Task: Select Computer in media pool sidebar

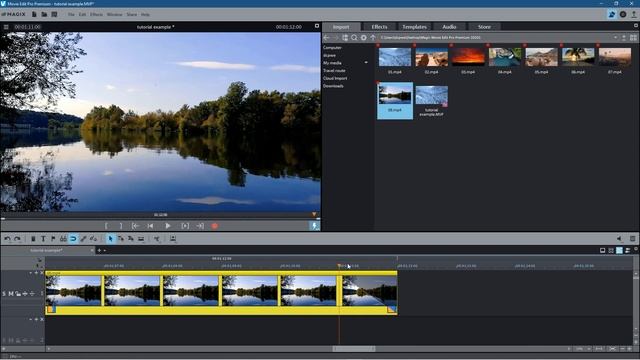Action: [332, 48]
